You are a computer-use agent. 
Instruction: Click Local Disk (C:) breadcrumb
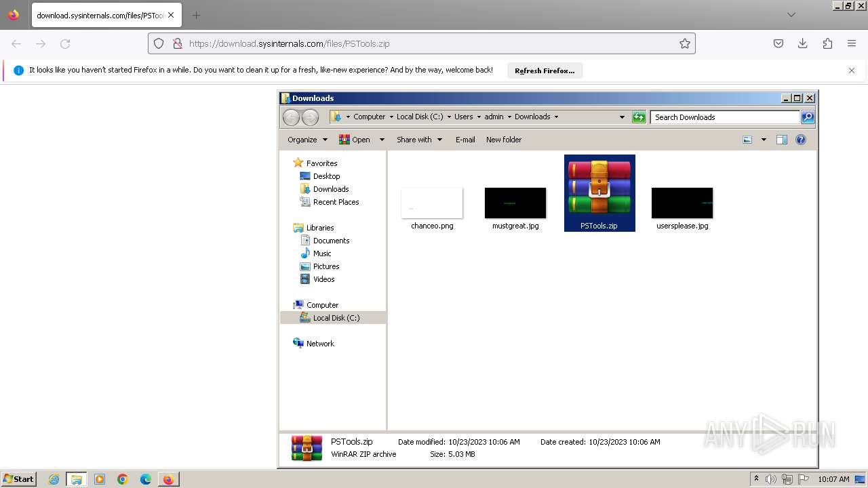point(420,117)
